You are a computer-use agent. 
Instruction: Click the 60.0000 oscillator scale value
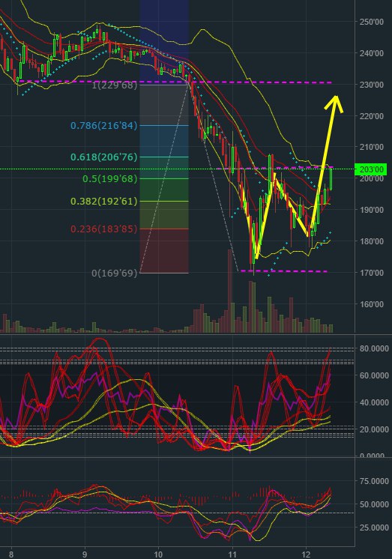pyautogui.click(x=374, y=375)
